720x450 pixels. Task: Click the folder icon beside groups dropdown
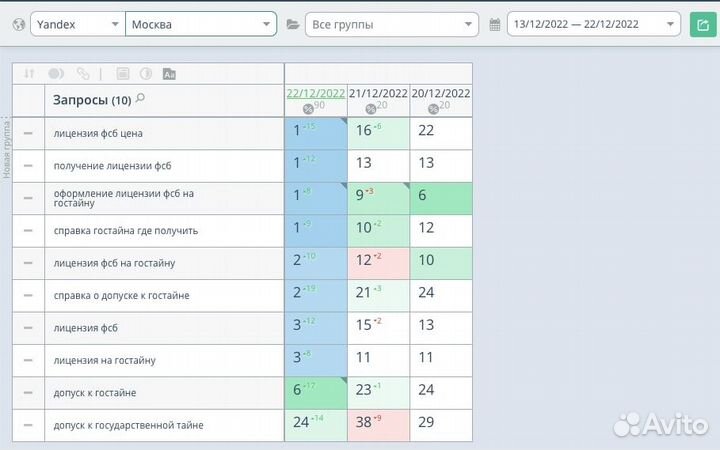coord(293,24)
